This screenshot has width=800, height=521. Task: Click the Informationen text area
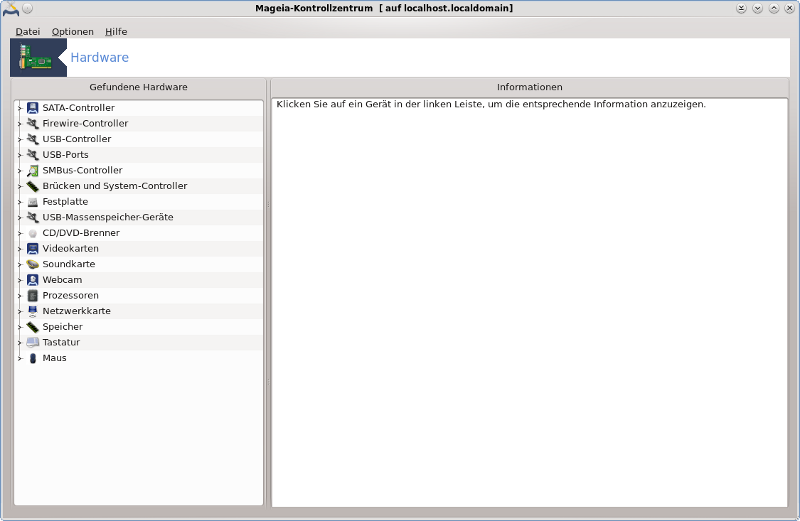point(530,303)
